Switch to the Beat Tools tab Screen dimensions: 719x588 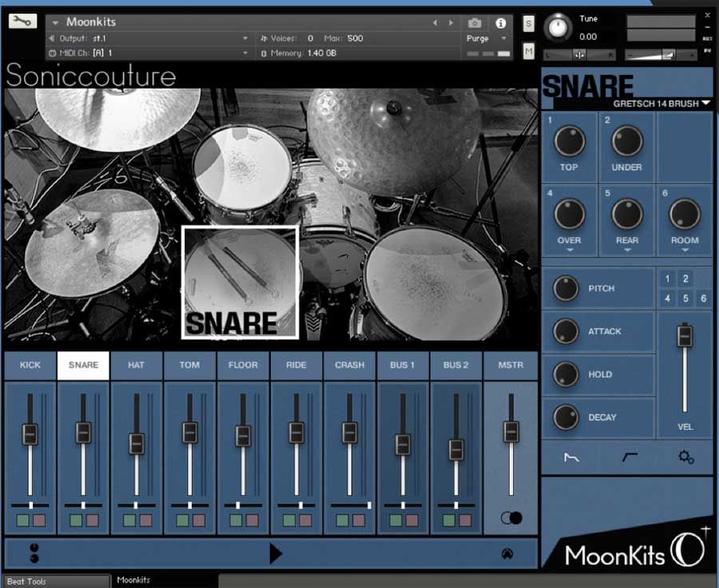56,582
